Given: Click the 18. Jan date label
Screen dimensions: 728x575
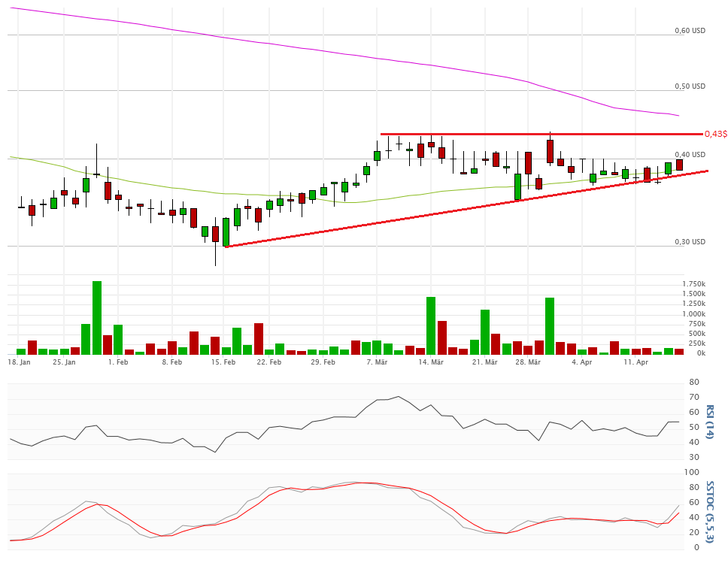Looking at the screenshot, I should point(19,362).
